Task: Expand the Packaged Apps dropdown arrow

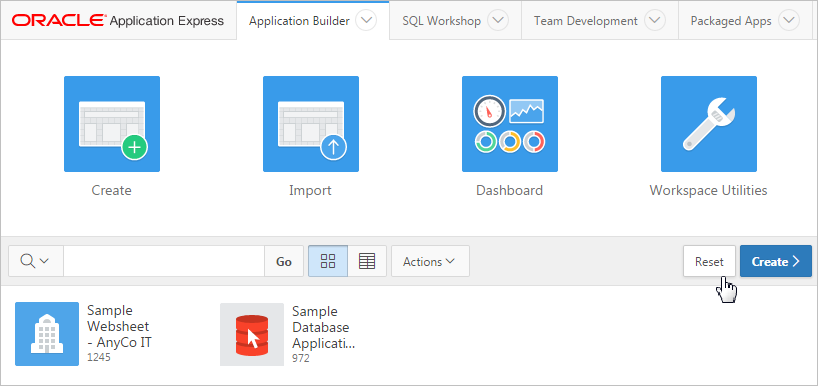Action: coord(788,21)
